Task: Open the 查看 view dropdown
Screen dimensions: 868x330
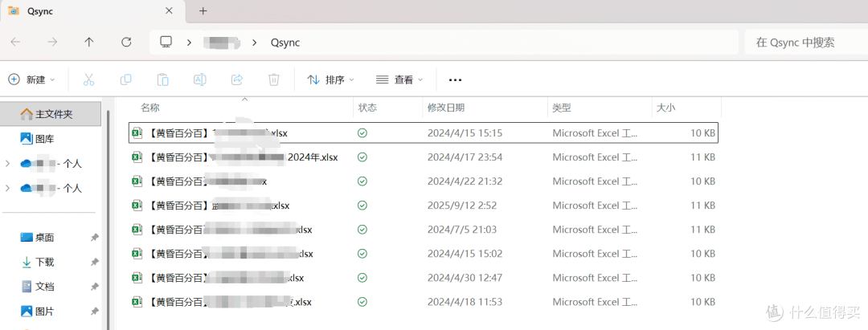Action: pos(399,79)
